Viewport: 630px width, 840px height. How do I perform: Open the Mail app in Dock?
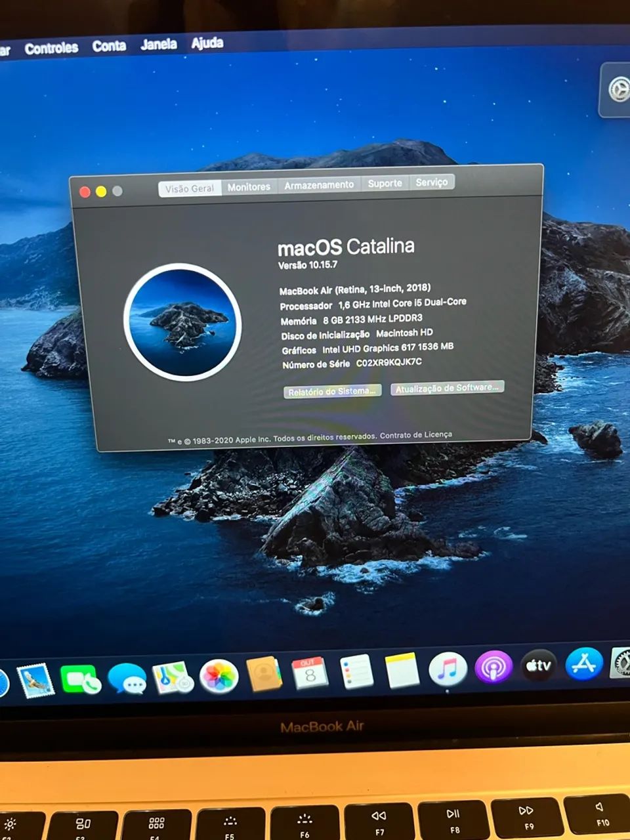pyautogui.click(x=35, y=681)
